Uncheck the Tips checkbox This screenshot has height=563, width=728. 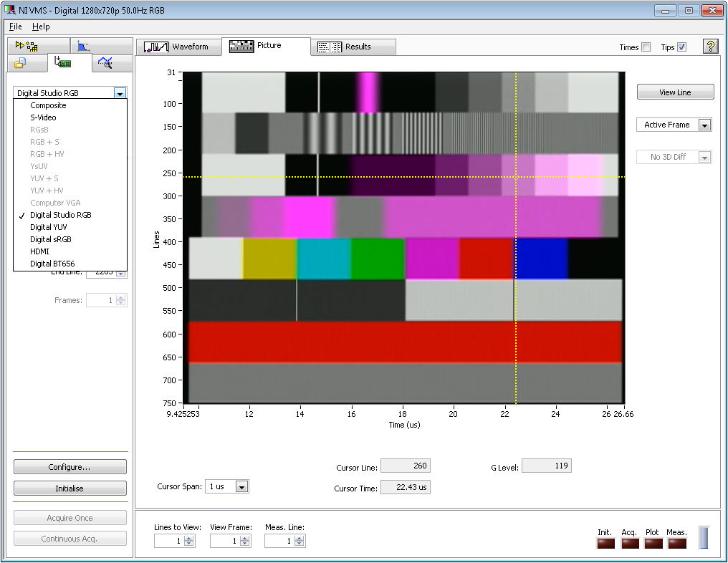681,47
